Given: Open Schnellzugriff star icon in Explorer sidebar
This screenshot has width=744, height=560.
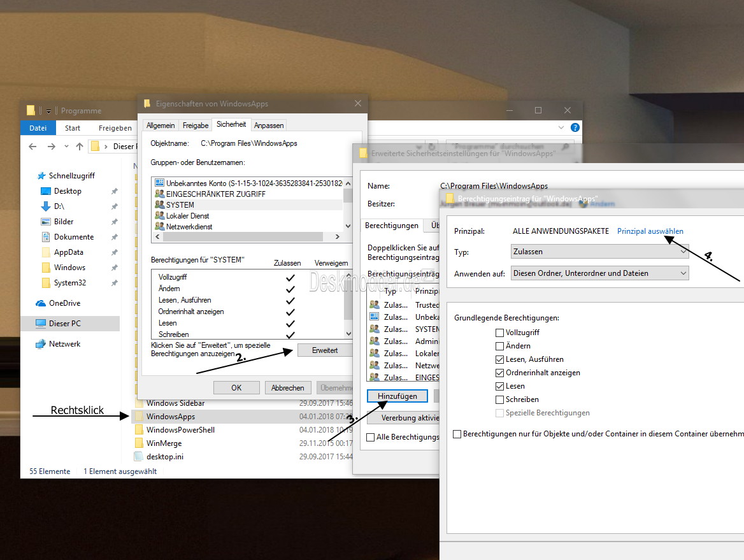Looking at the screenshot, I should (42, 176).
